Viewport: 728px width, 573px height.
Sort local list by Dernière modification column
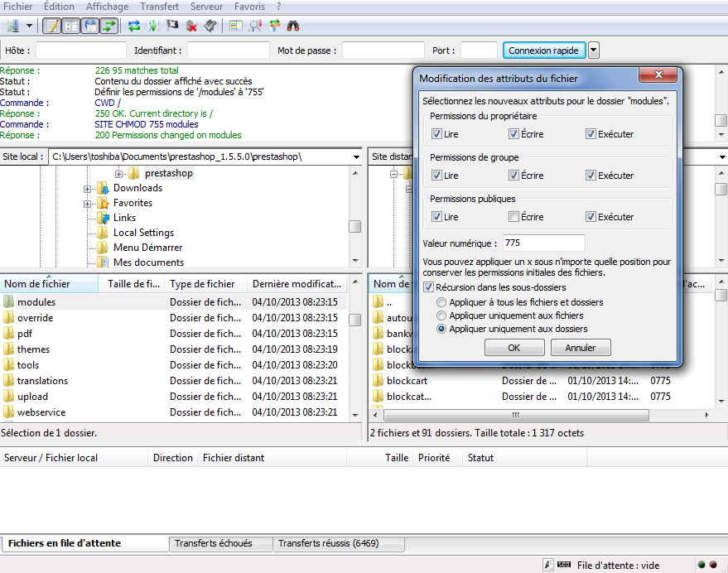[297, 284]
